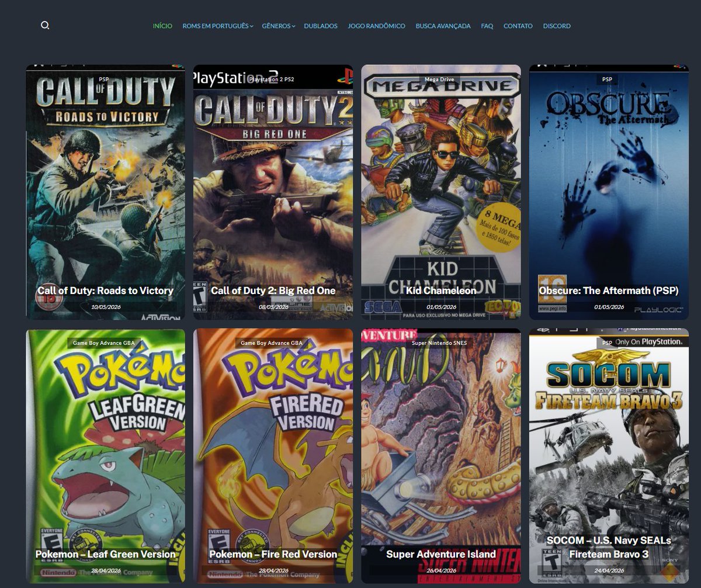Click Game Boy Advance GBA tag on Fire Red card
Screen dimensions: 701x588
click(272, 343)
